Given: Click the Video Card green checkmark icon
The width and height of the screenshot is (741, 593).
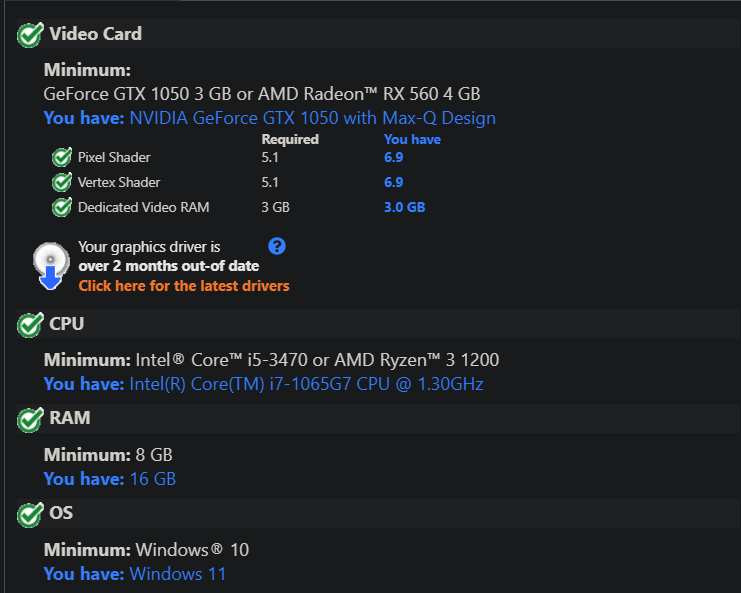Looking at the screenshot, I should [x=30, y=35].
